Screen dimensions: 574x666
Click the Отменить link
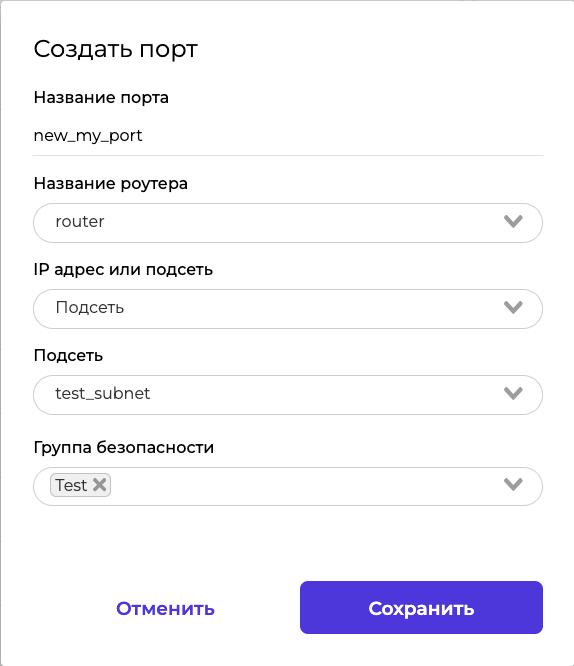165,608
